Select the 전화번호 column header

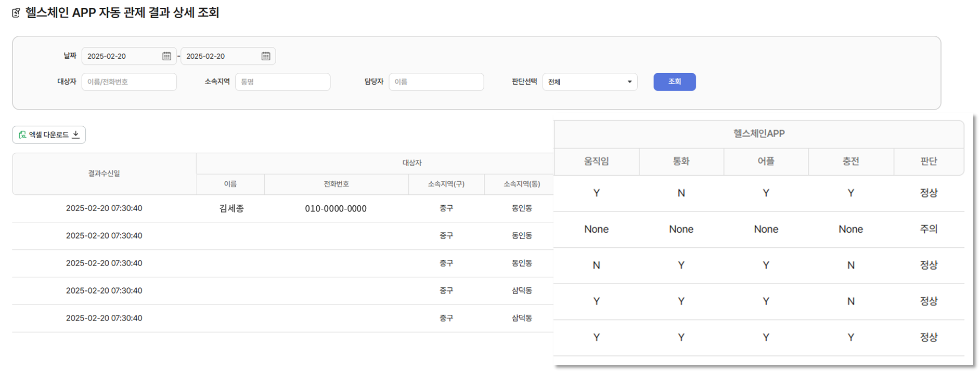click(x=336, y=184)
